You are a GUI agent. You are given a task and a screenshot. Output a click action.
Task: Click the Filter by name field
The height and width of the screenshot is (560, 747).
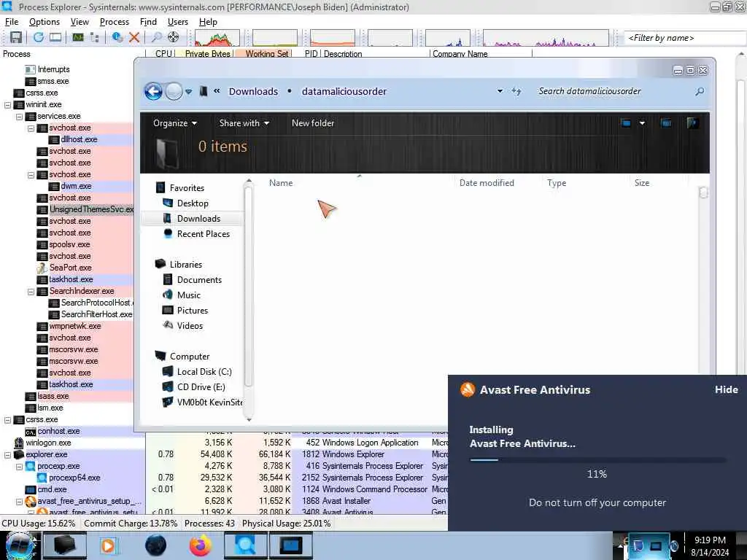coord(684,38)
